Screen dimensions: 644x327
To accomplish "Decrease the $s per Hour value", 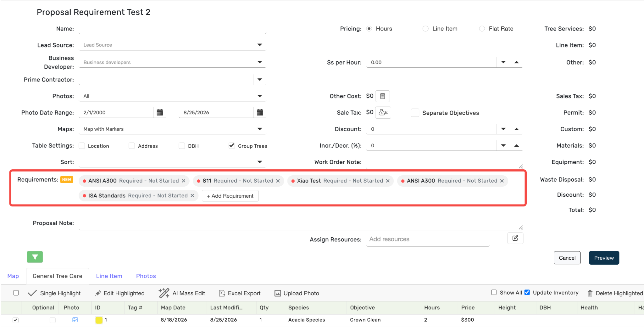I will coord(503,62).
